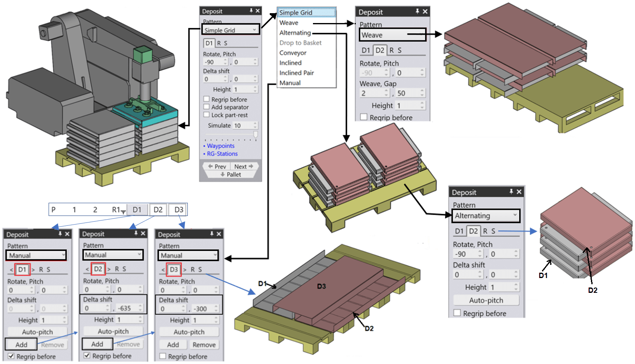Click Auto-pitch in the Alternating panel
This screenshot has width=635, height=364.
[x=486, y=300]
